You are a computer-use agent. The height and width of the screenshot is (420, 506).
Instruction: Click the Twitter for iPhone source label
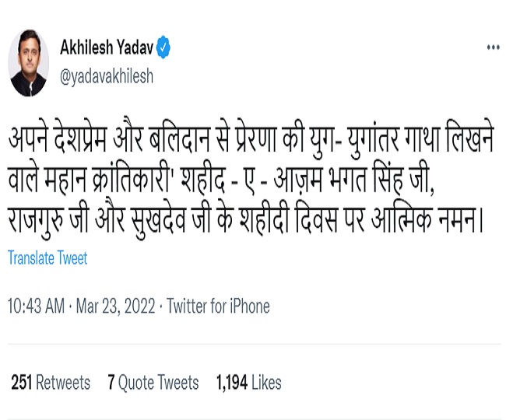click(x=218, y=306)
